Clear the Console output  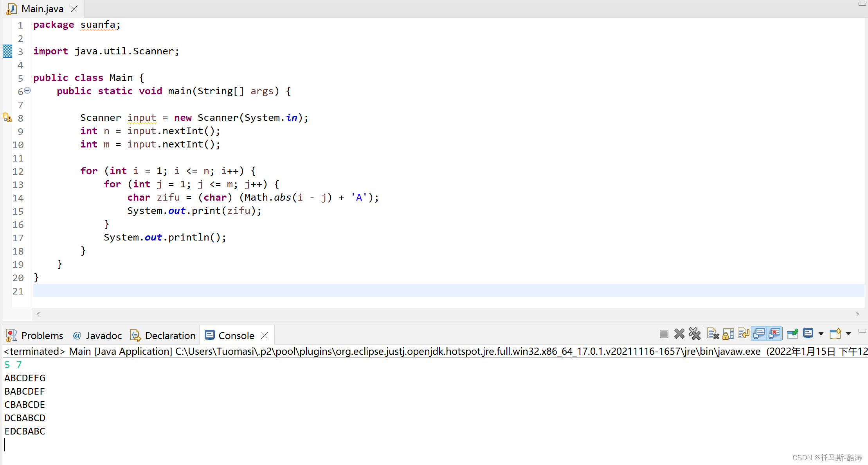pos(713,334)
